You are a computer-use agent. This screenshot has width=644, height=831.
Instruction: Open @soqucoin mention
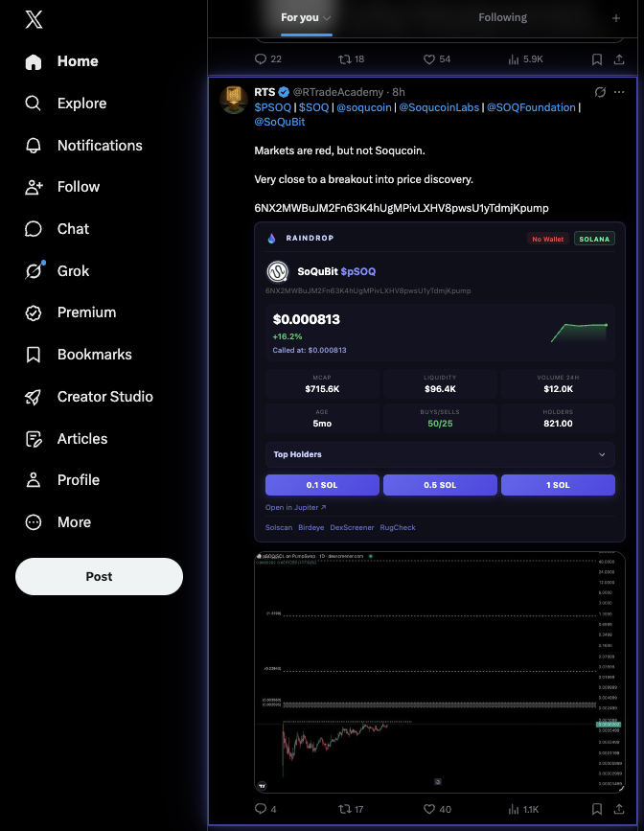pyautogui.click(x=364, y=107)
